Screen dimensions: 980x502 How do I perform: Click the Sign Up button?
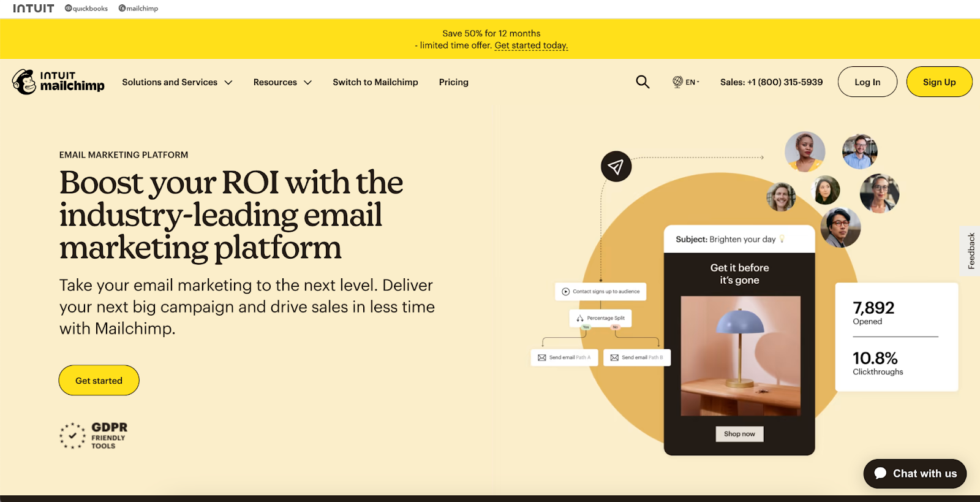click(x=939, y=82)
